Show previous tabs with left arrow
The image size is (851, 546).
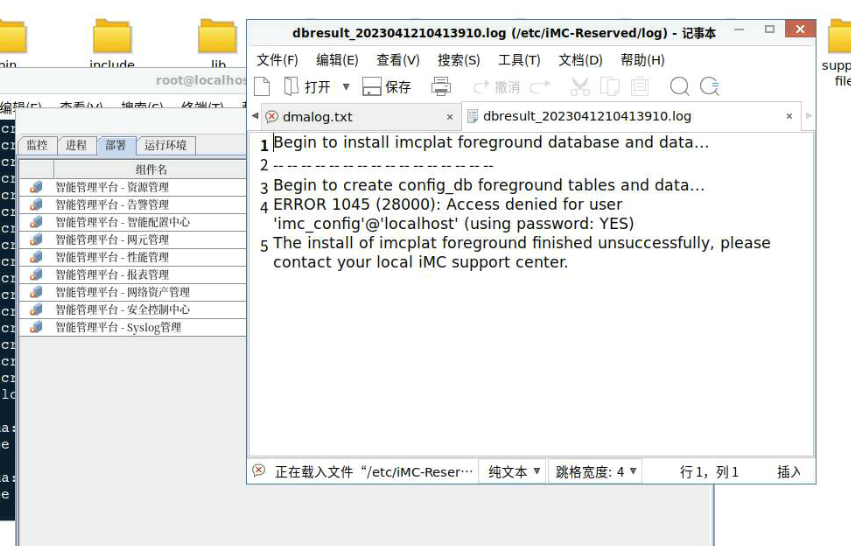[x=255, y=116]
